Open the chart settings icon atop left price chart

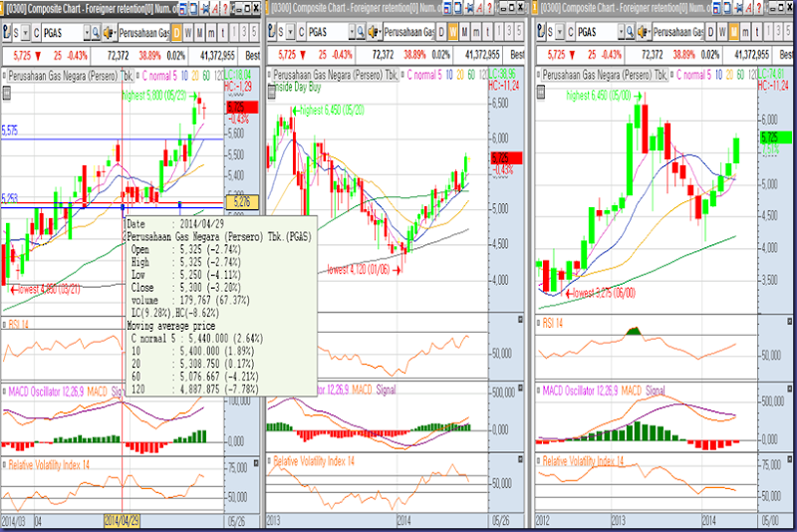pos(6,94)
